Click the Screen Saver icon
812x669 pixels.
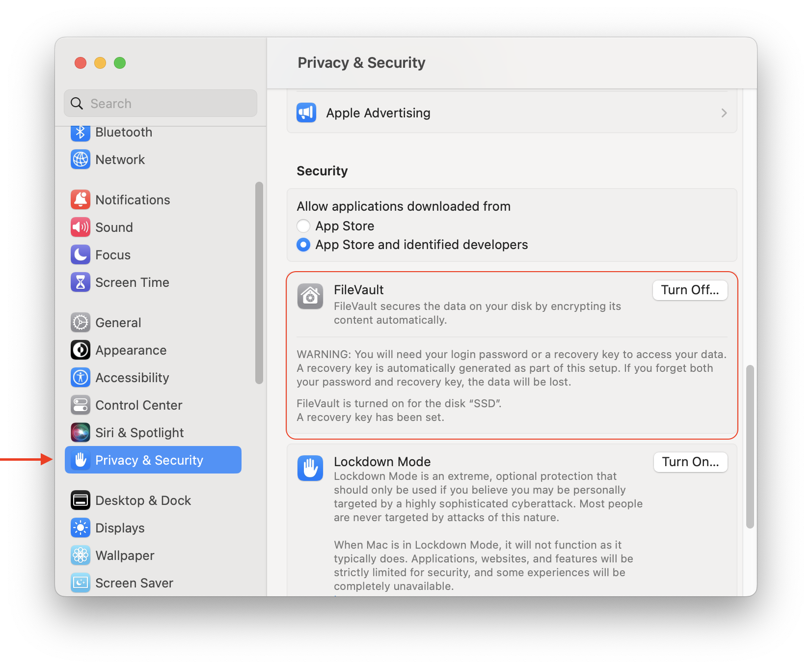coord(81,583)
